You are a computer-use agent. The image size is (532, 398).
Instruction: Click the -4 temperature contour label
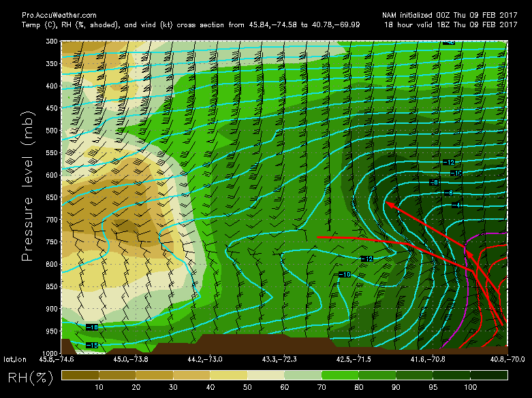(456, 205)
